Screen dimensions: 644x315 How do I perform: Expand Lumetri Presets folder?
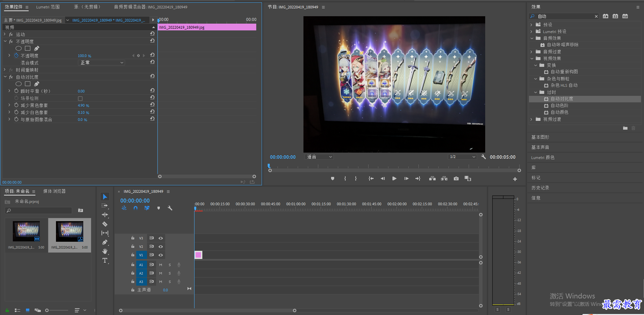(x=531, y=31)
